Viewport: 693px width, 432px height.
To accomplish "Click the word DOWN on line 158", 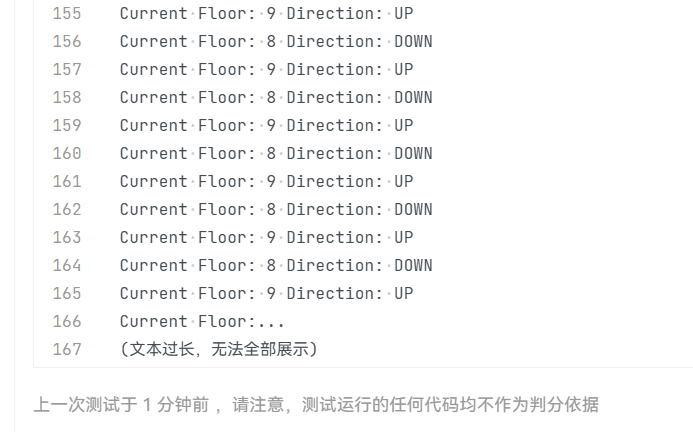I will tap(413, 98).
